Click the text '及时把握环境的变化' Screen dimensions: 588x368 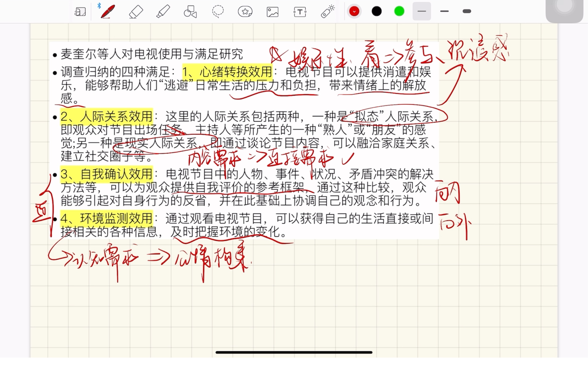[225, 232]
